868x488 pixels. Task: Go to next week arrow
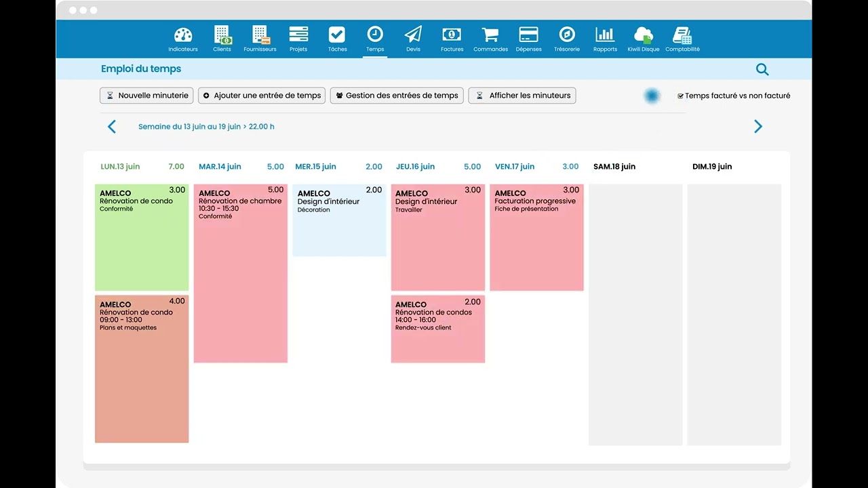click(x=758, y=127)
